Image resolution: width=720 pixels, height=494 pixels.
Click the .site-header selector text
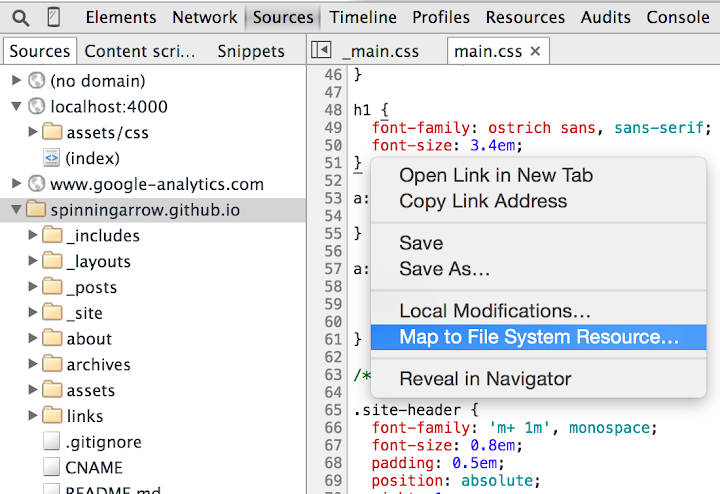click(x=407, y=410)
